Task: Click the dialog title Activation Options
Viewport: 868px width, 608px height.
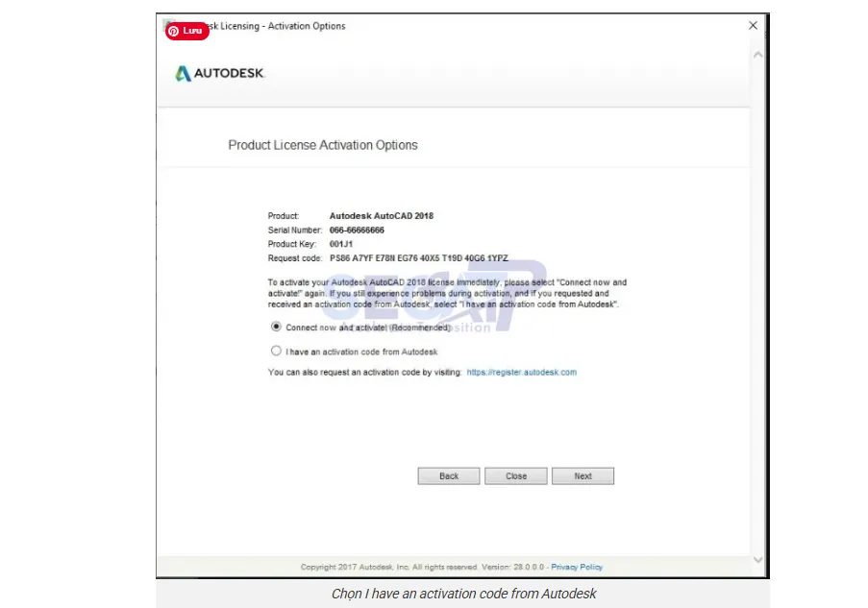Action: (287, 26)
